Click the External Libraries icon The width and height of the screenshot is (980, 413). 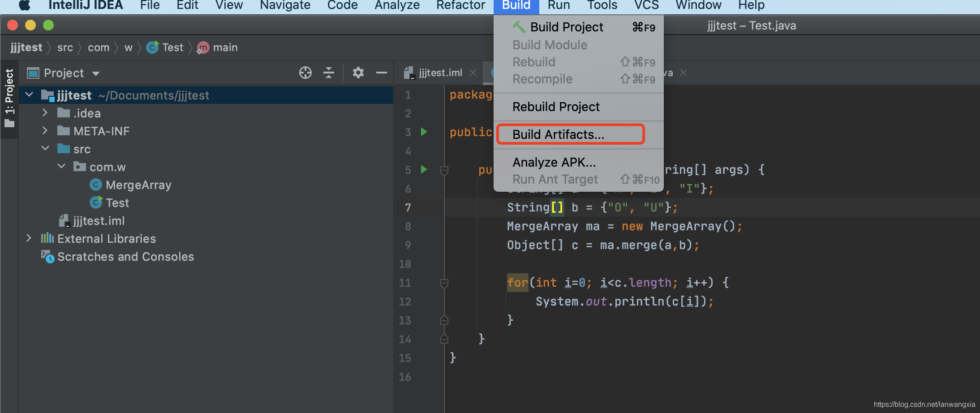point(47,238)
